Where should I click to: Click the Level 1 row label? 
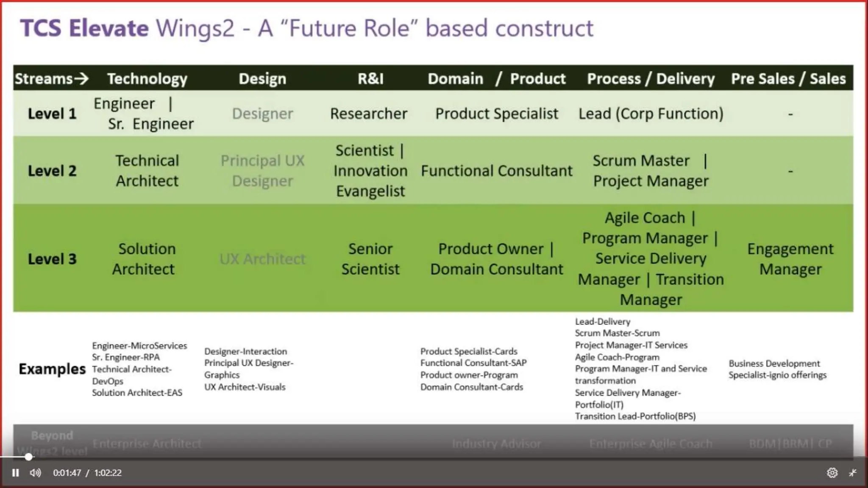[52, 114]
